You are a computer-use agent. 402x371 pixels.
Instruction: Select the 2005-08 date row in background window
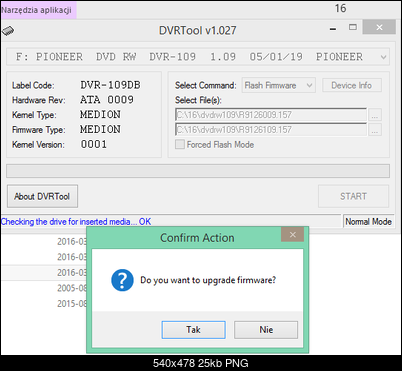tap(72, 288)
